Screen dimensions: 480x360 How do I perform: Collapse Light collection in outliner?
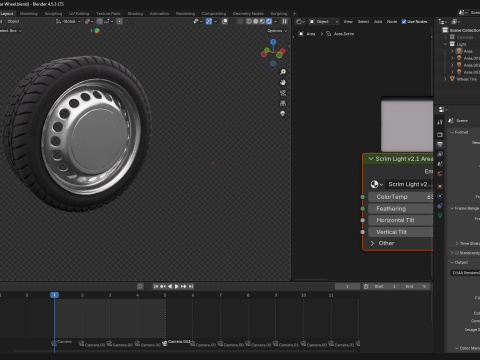pyautogui.click(x=446, y=44)
